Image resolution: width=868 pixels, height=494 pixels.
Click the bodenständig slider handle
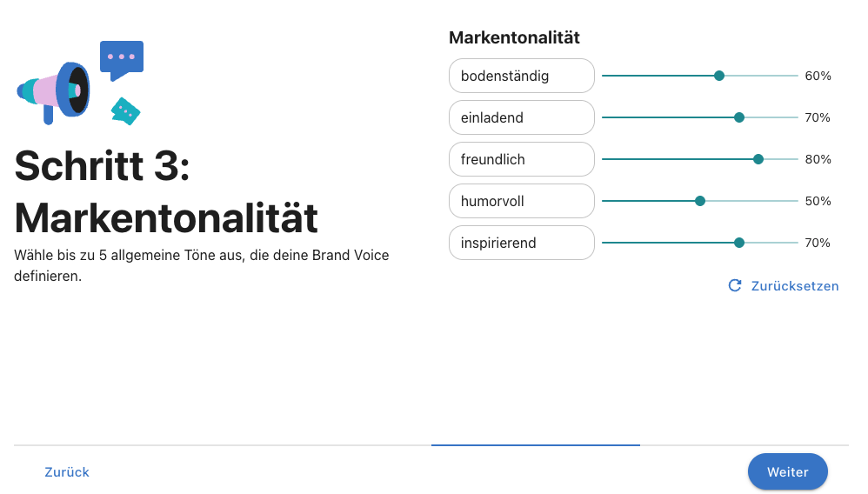click(x=719, y=76)
